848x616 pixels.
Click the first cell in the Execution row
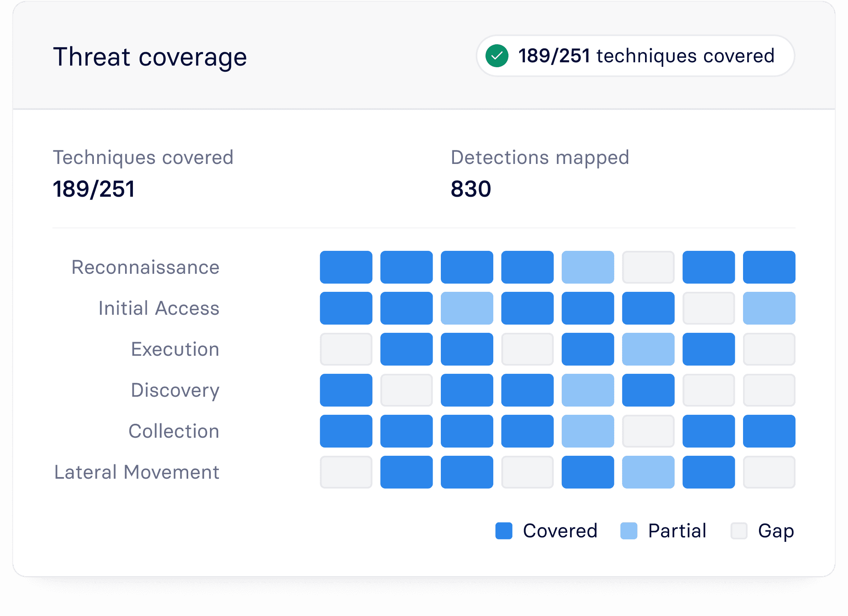tap(346, 349)
